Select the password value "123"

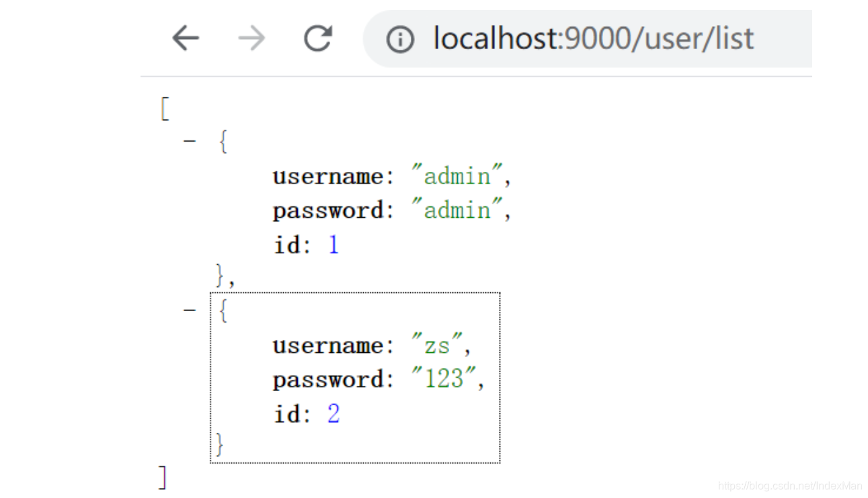click(444, 379)
